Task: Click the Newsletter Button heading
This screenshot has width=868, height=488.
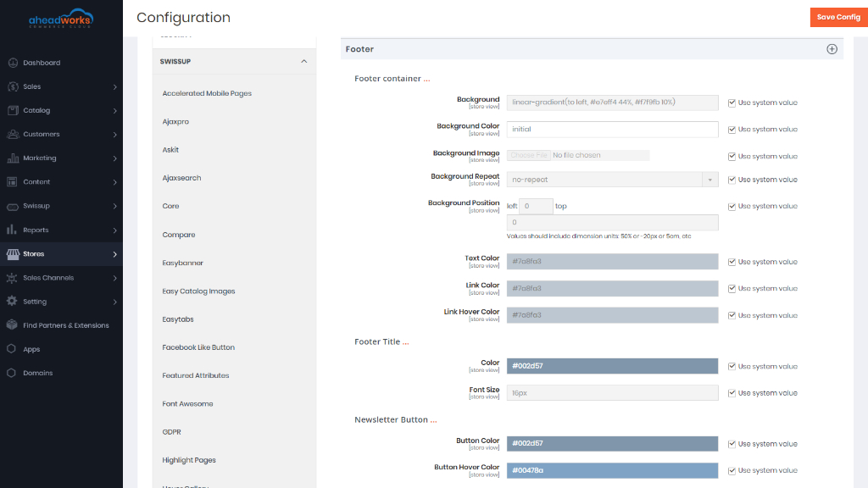Action: point(395,420)
